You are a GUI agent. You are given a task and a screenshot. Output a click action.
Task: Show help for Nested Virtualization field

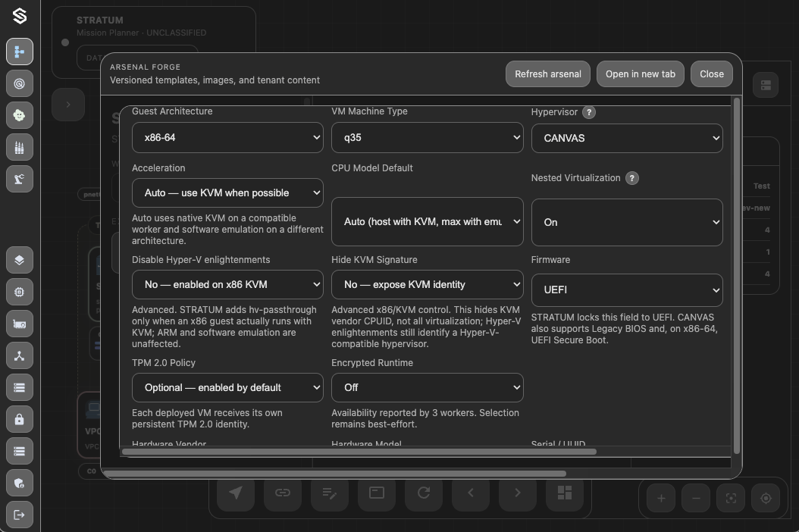click(x=632, y=178)
